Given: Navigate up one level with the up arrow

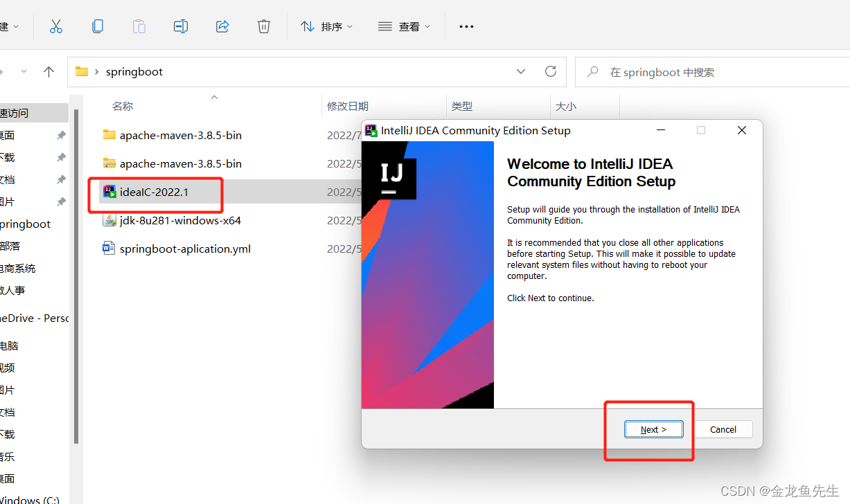Looking at the screenshot, I should (47, 71).
